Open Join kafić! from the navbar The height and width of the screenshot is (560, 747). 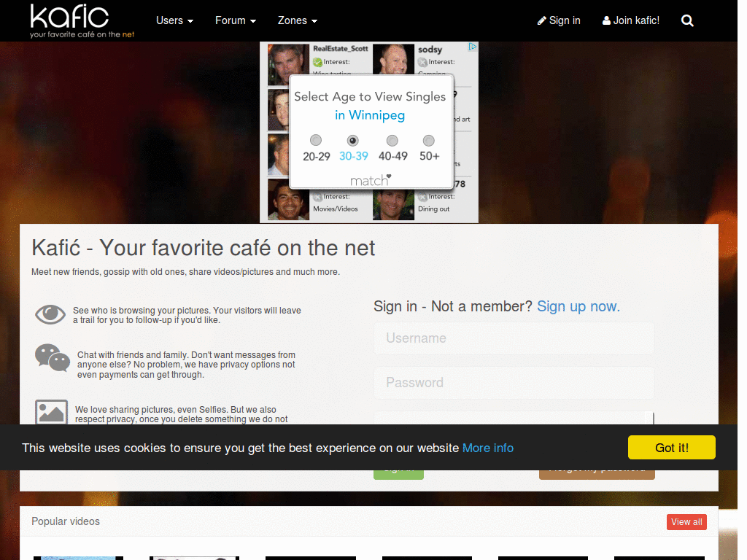click(x=631, y=20)
